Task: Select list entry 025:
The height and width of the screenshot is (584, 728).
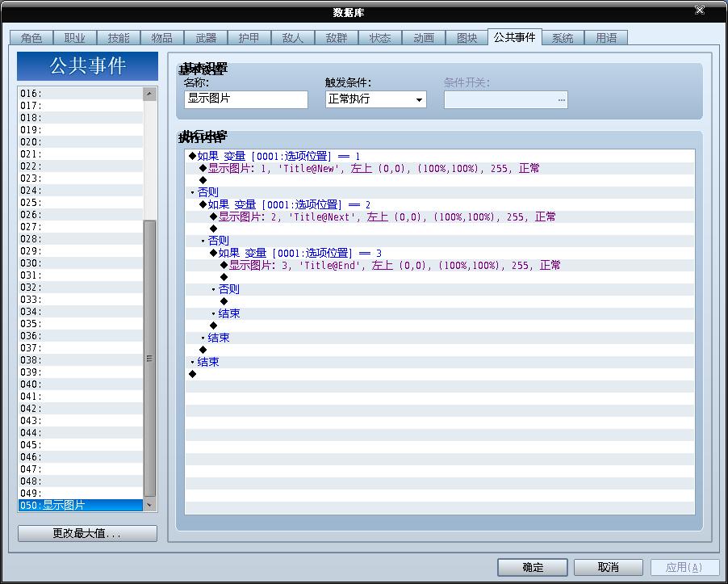Action: [x=81, y=203]
